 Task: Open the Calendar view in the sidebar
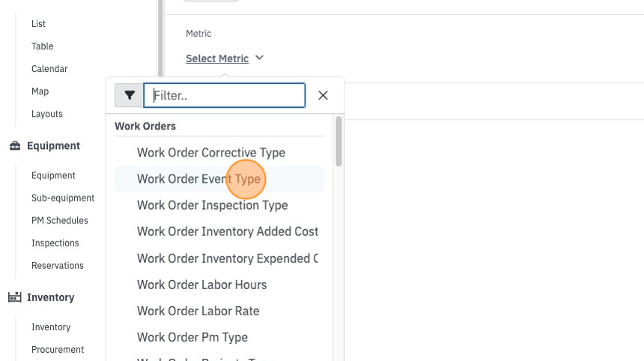(49, 69)
